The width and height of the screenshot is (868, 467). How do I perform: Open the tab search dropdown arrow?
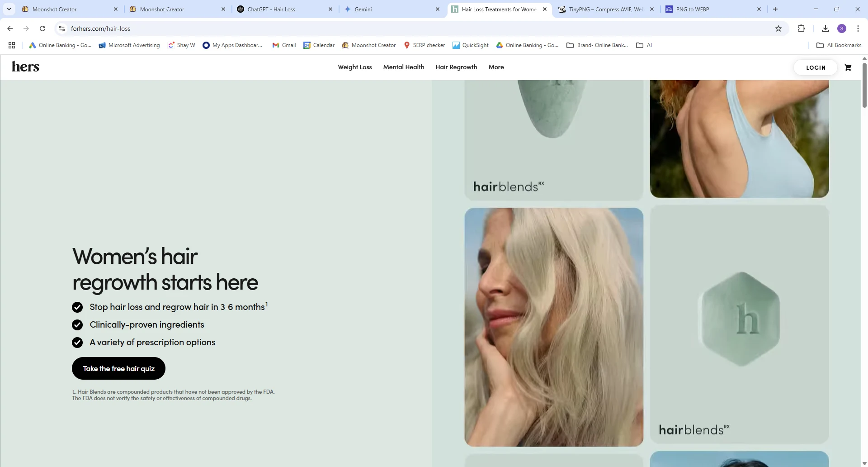click(x=9, y=9)
